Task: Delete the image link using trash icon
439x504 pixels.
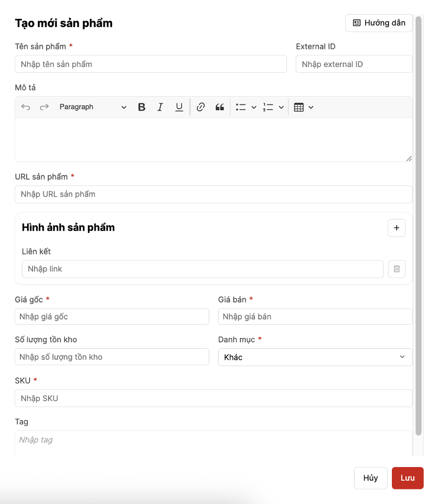Action: point(396,269)
